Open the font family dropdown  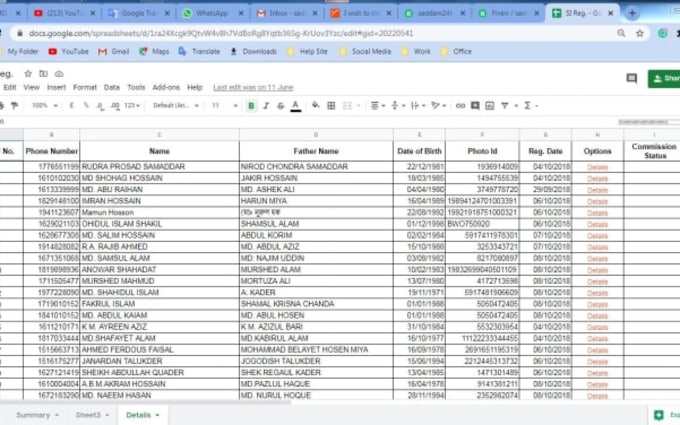coord(176,105)
